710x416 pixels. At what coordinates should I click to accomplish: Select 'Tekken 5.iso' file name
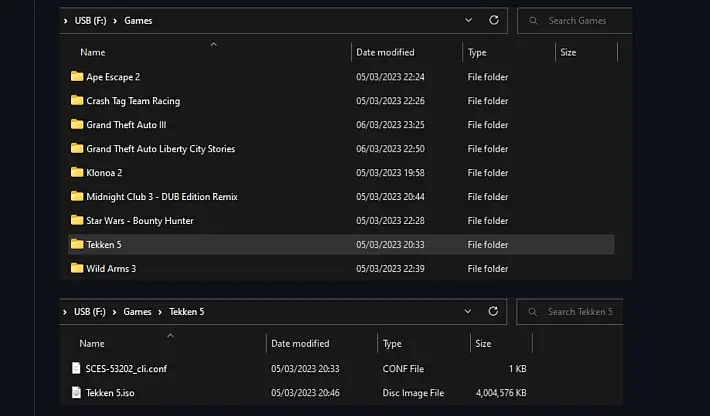click(110, 392)
